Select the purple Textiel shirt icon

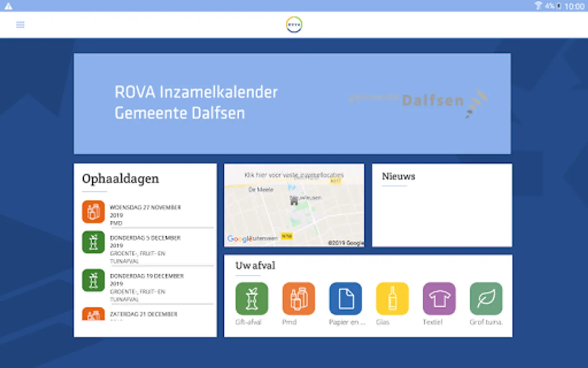439,298
